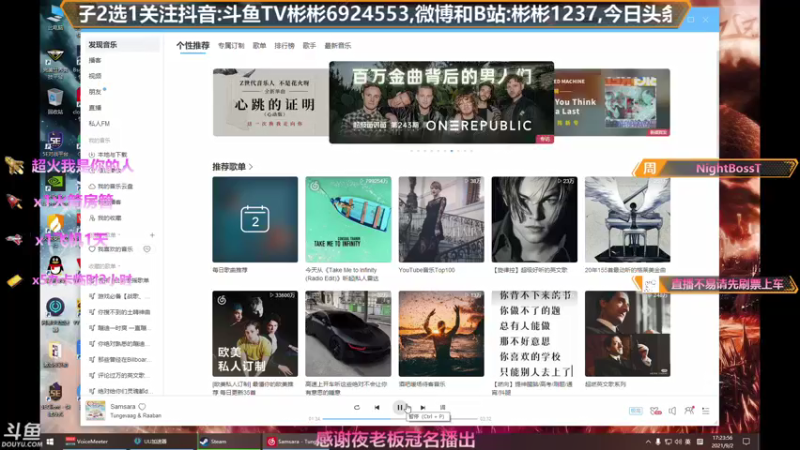Open the Windows Start button

50,441
